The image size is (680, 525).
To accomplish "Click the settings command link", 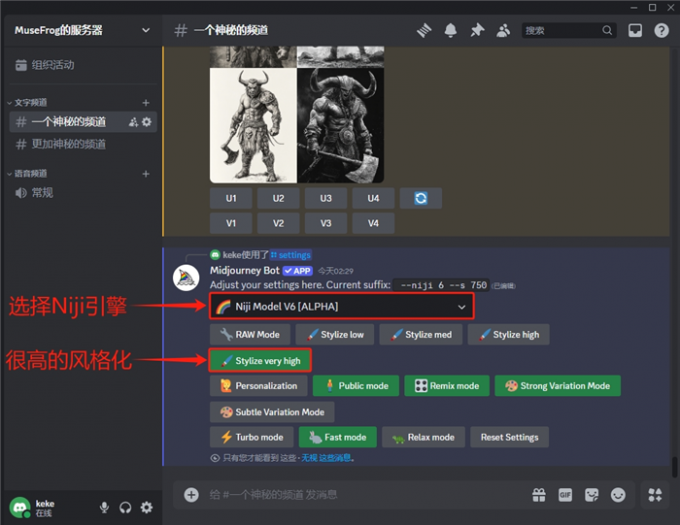I will pos(291,255).
